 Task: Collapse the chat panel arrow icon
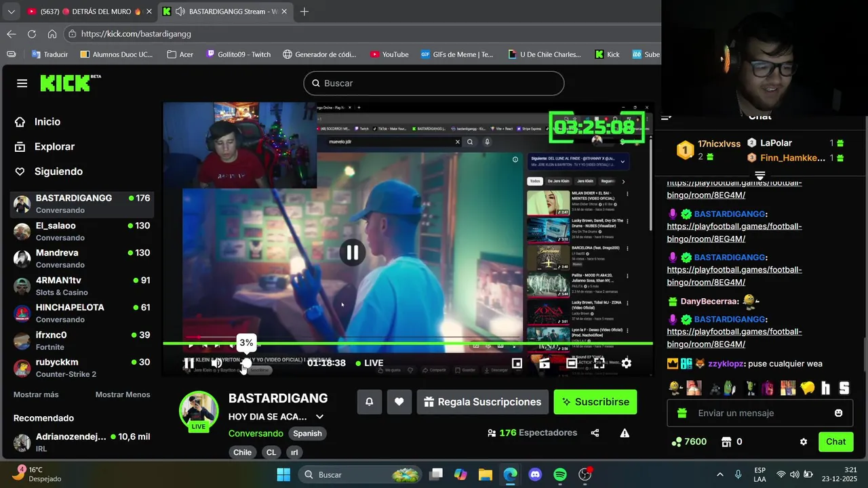[667, 117]
